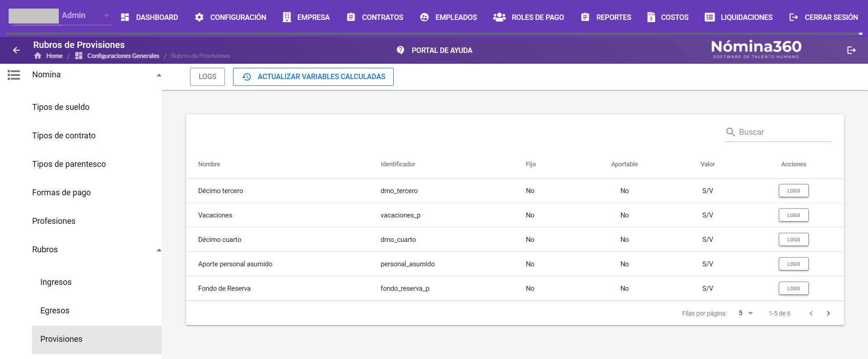Image resolution: width=868 pixels, height=359 pixels.
Task: Open the Dashboard menu
Action: 149,17
